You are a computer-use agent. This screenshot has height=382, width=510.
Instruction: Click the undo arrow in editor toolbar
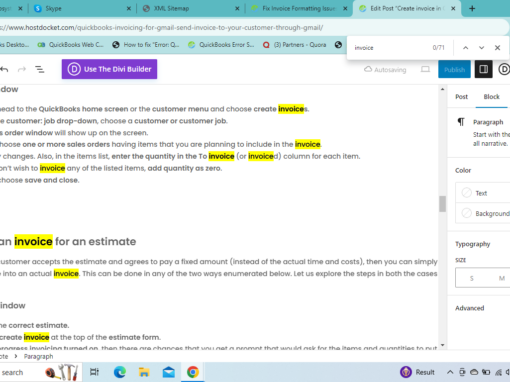tap(4, 69)
